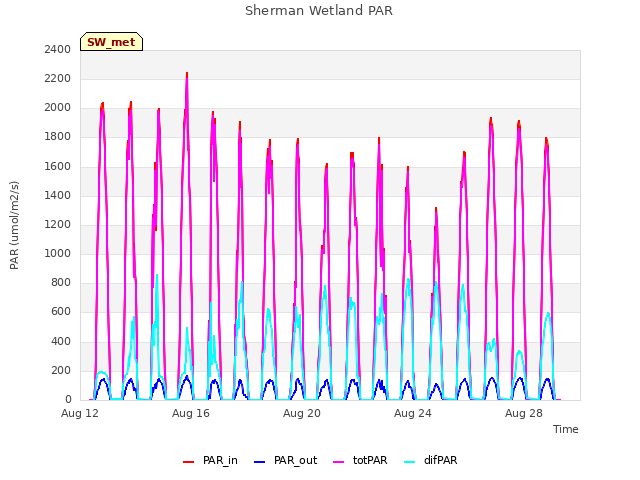This screenshot has height=480, width=640.
Task: Click the blue PAR_out legend color marker
Action: (x=260, y=462)
